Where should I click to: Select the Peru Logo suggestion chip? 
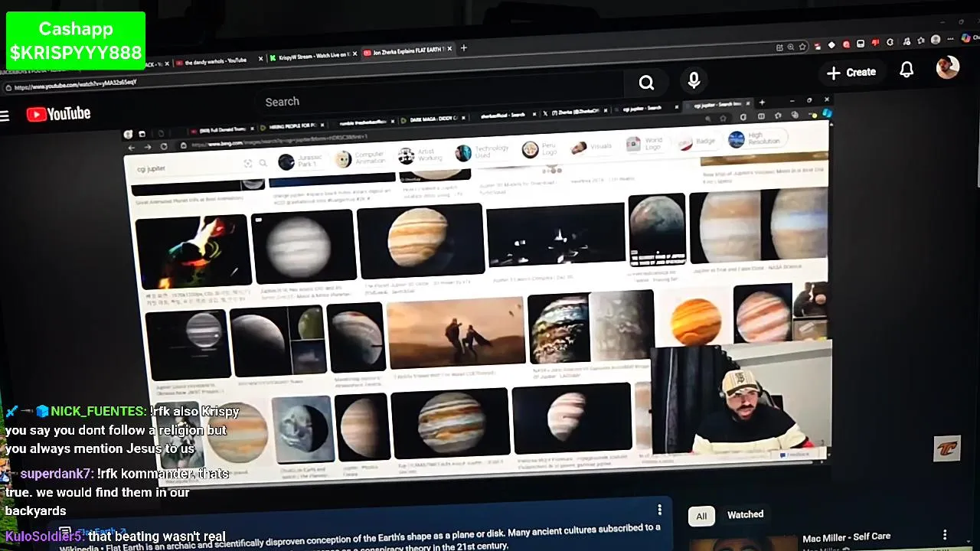(x=541, y=149)
